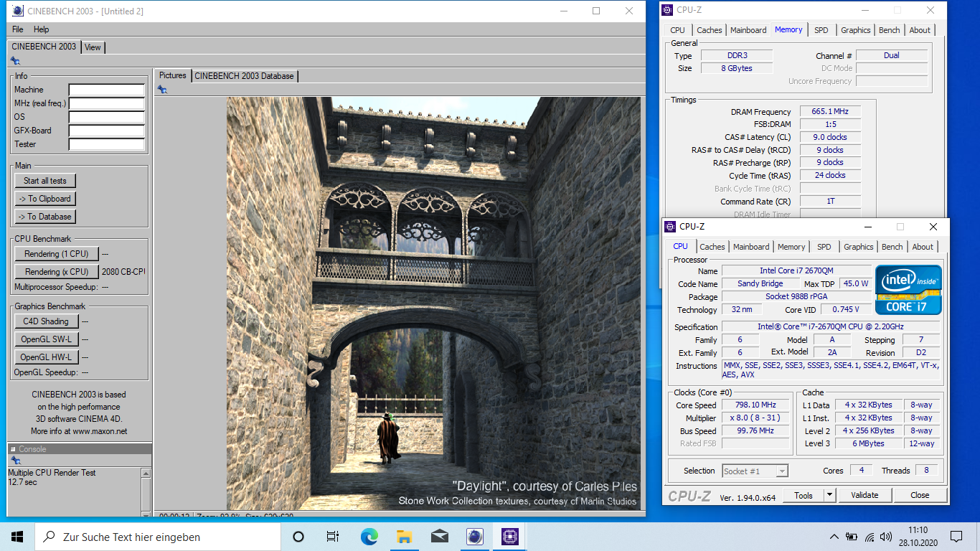Open the Socket #1 selection dropdown

755,471
